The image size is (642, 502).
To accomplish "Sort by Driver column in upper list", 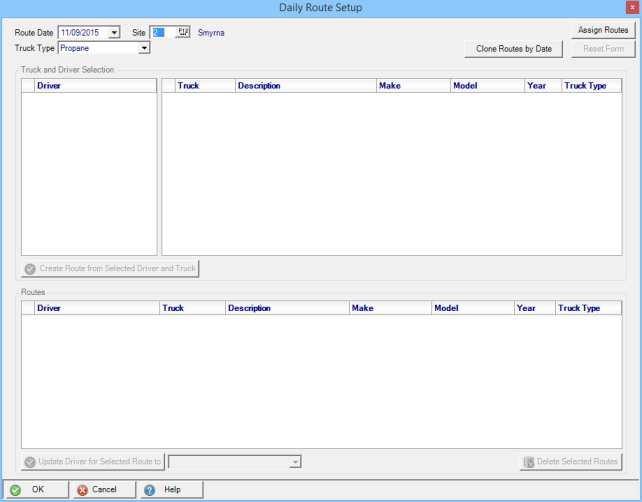I will click(x=95, y=86).
